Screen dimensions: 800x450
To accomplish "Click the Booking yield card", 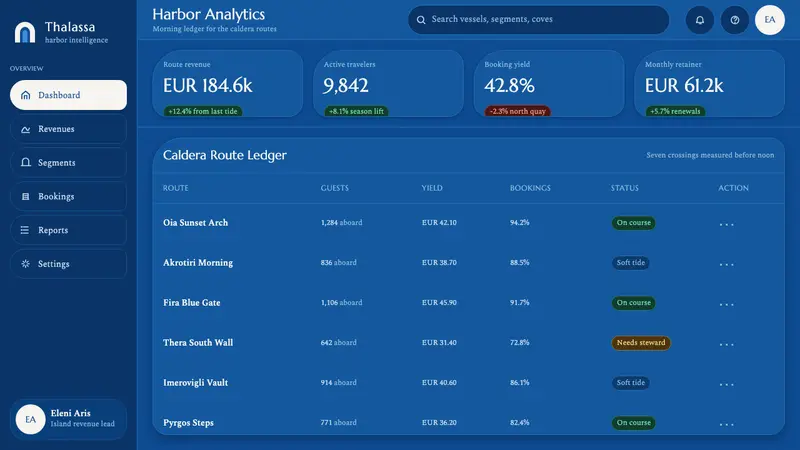I will 549,84.
